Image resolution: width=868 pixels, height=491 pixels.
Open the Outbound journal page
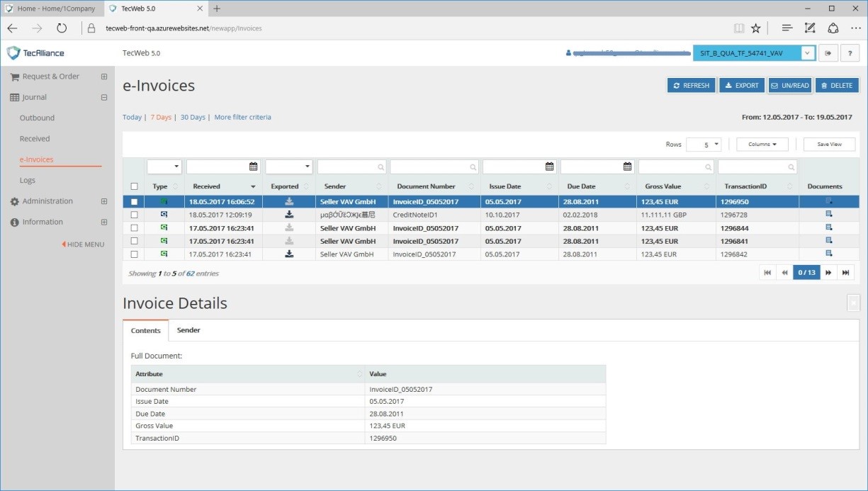[37, 118]
